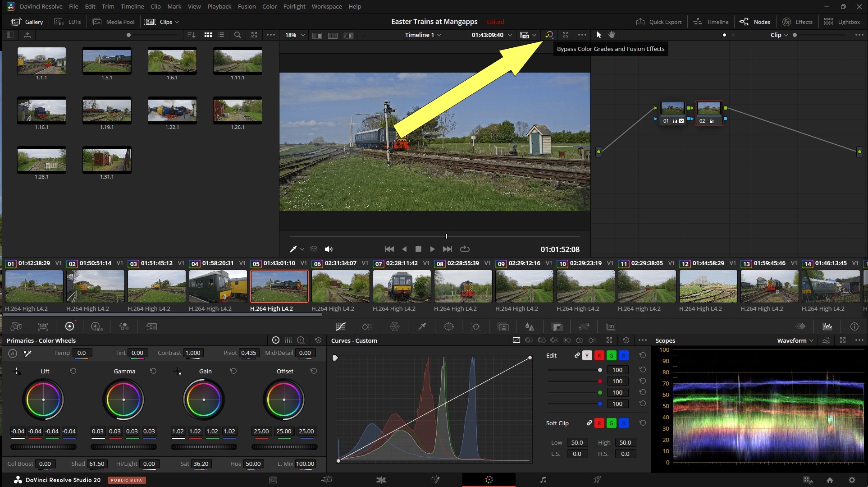Image resolution: width=868 pixels, height=487 pixels.
Task: Open the File menu
Action: [x=73, y=6]
